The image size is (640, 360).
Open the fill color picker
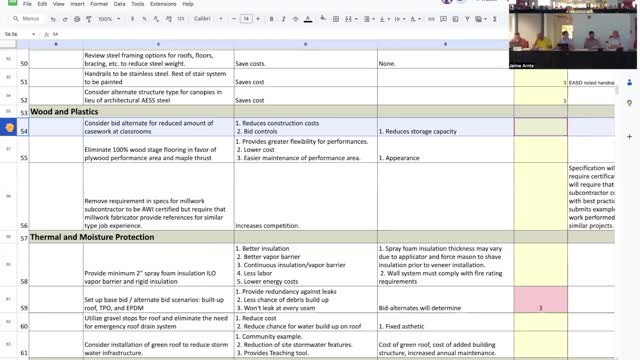click(x=323, y=18)
